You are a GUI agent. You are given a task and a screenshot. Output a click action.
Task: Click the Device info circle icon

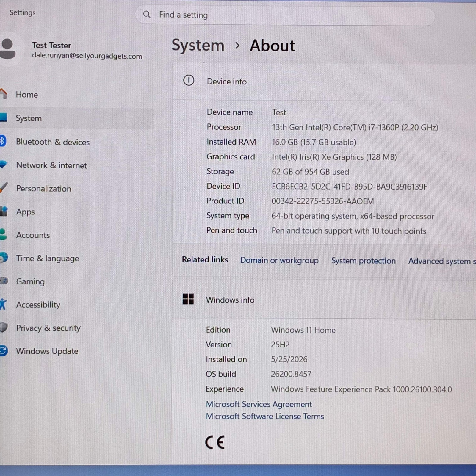189,80
